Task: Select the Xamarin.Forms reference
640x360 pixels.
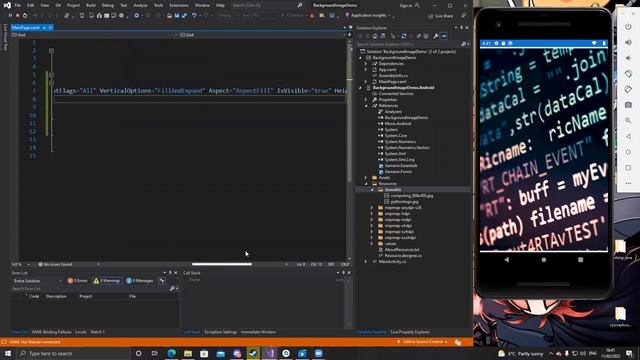Action: click(398, 172)
